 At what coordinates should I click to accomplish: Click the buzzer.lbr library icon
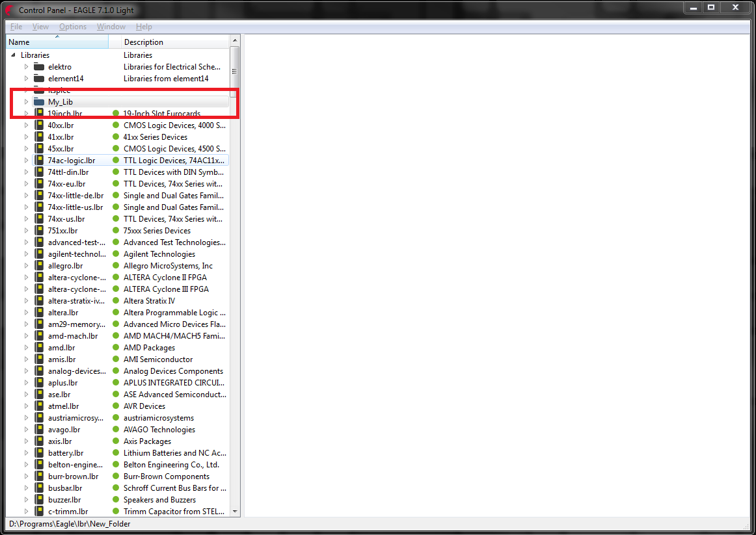[39, 499]
